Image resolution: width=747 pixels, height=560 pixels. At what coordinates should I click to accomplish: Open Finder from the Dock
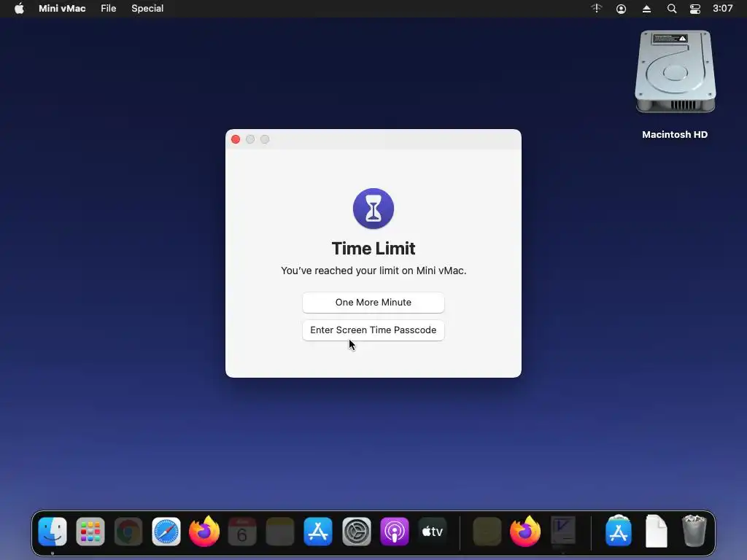tap(53, 532)
